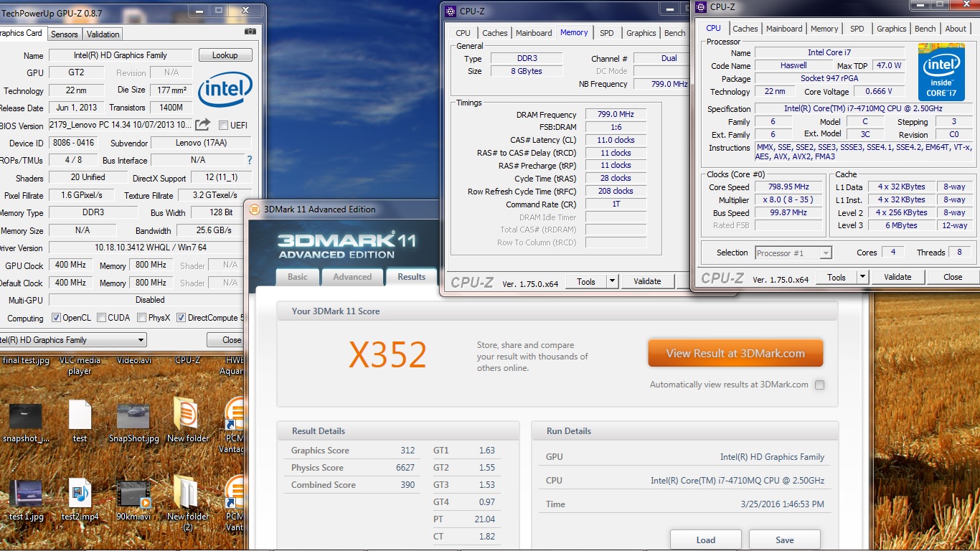Select the blank 'test' file icon

80,422
